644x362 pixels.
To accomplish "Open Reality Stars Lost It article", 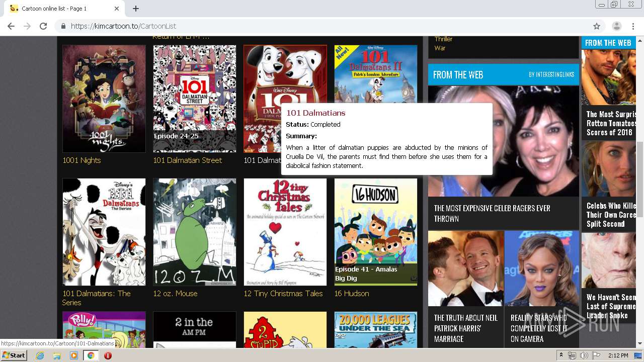I will click(539, 328).
